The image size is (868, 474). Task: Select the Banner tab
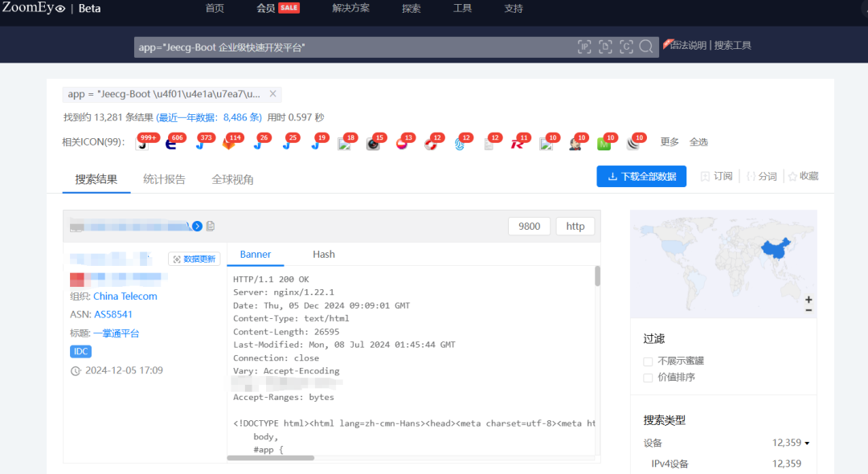click(x=256, y=255)
